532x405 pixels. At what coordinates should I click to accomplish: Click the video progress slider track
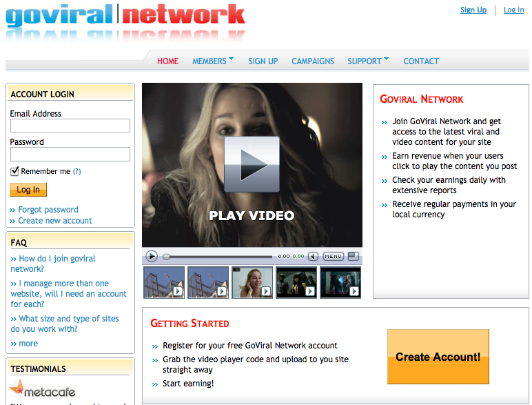point(217,257)
